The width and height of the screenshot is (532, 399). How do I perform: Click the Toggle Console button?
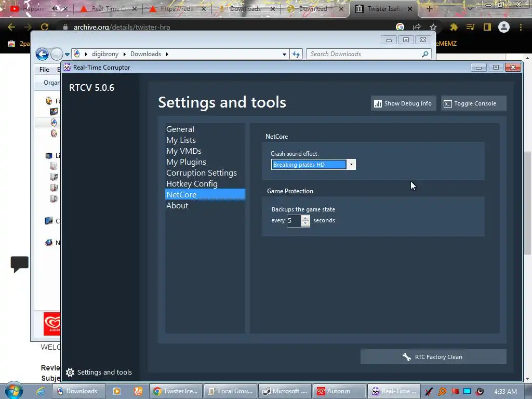tap(474, 103)
